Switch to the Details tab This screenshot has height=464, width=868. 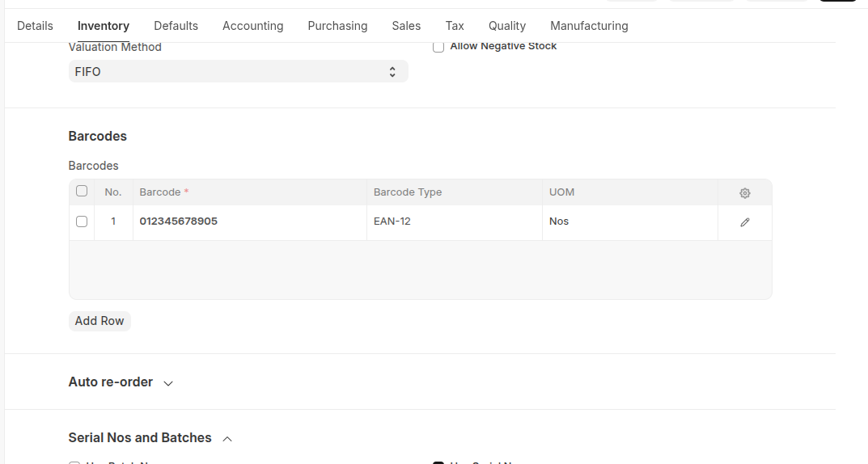[x=35, y=26]
